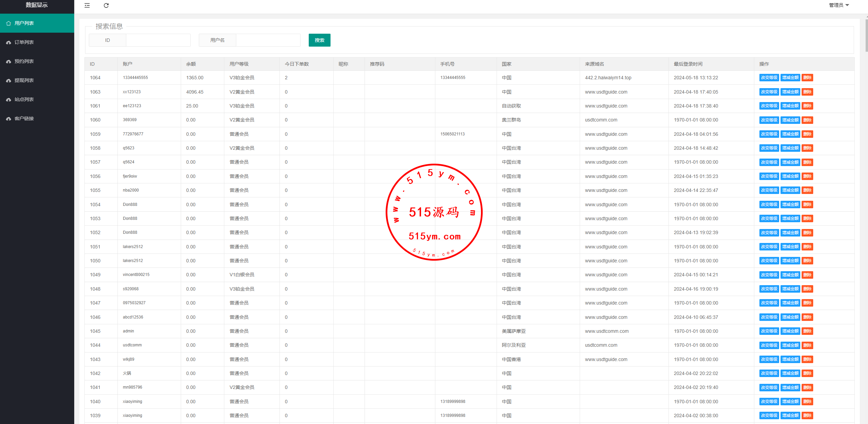Click home icon beside 用户列表
868x424 pixels.
point(9,23)
